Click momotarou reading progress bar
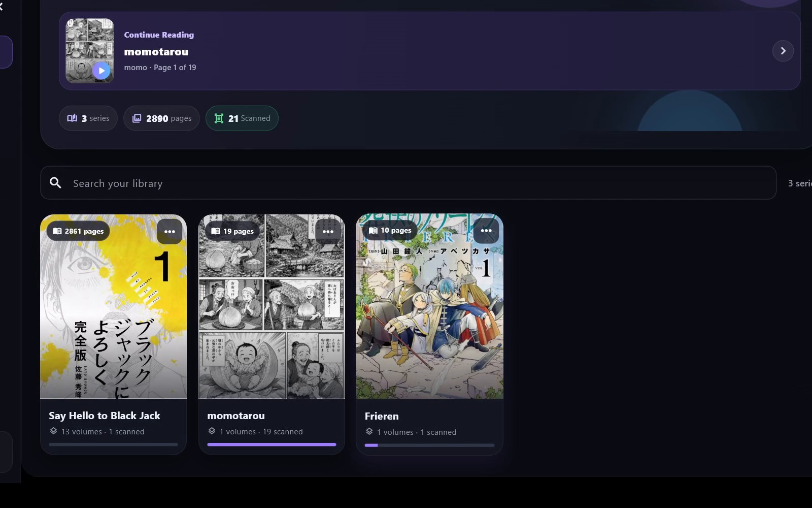The image size is (812, 508). pyautogui.click(x=272, y=444)
